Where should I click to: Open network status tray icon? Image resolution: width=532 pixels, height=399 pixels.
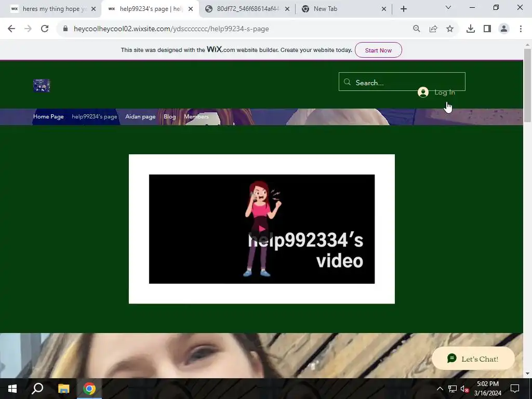click(453, 389)
